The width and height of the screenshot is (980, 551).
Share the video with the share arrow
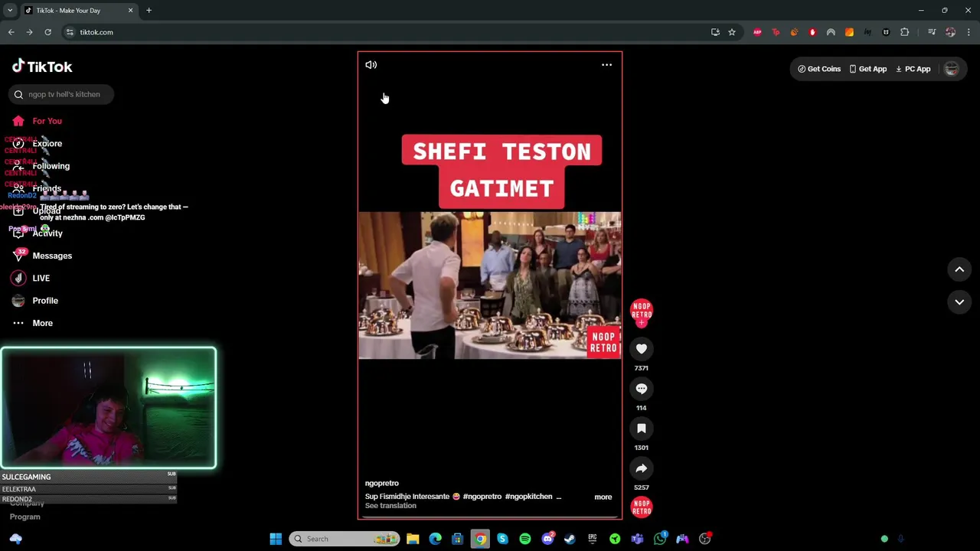coord(642,468)
